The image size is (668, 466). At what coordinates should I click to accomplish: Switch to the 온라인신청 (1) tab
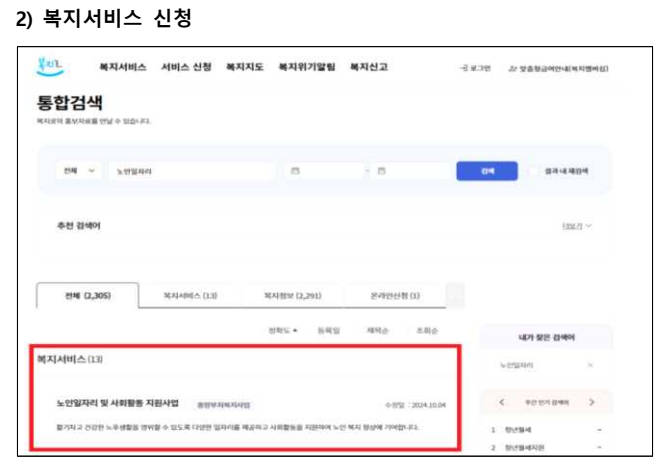click(x=395, y=296)
